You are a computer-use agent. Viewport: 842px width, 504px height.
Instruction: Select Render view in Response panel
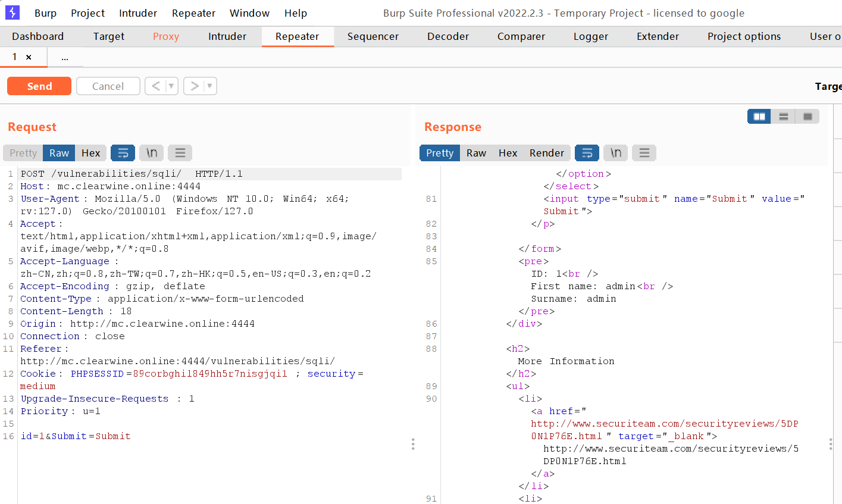click(x=546, y=153)
